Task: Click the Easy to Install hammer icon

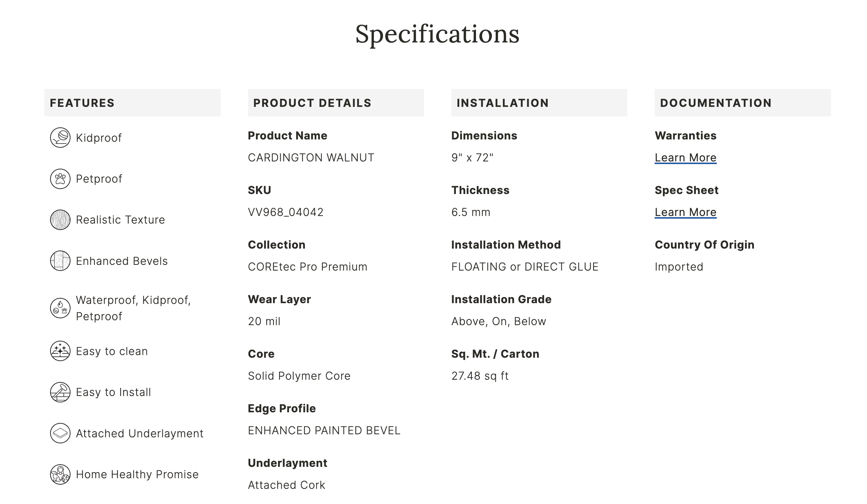Action: [60, 392]
